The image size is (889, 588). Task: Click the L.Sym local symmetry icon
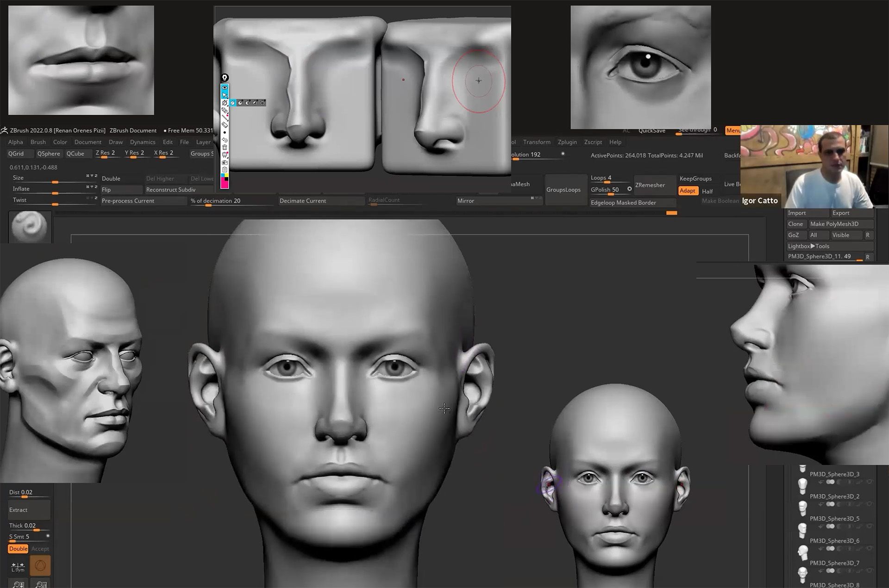pyautogui.click(x=18, y=566)
